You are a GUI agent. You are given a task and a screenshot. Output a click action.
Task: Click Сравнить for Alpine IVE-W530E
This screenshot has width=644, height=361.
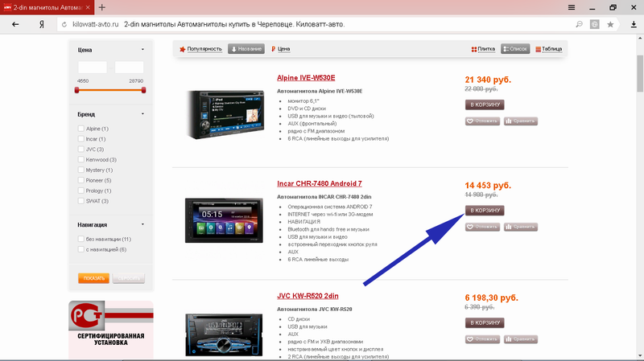[x=521, y=121]
